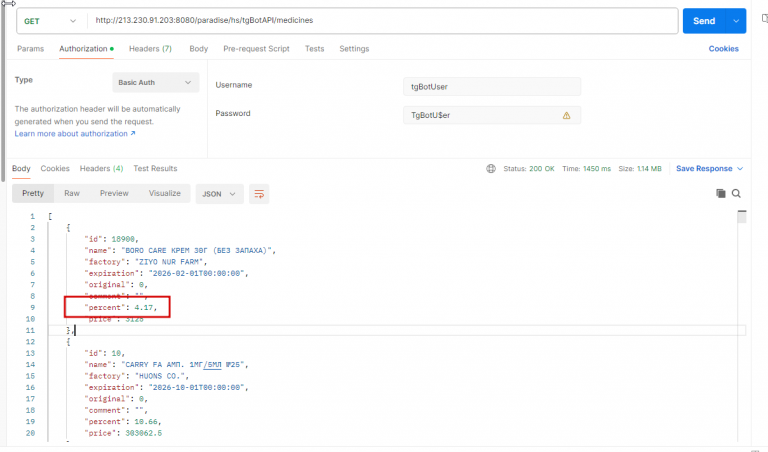Click the "id": 10 line

coord(105,353)
